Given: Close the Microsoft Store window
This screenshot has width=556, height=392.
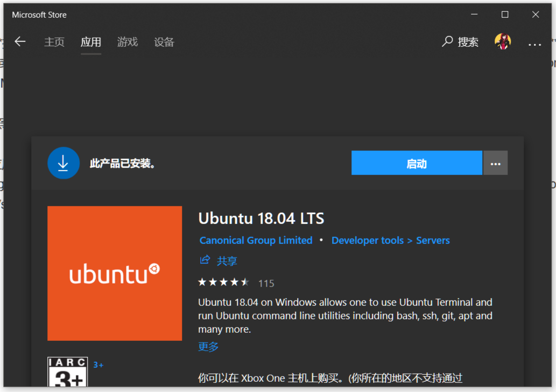Looking at the screenshot, I should coord(536,15).
